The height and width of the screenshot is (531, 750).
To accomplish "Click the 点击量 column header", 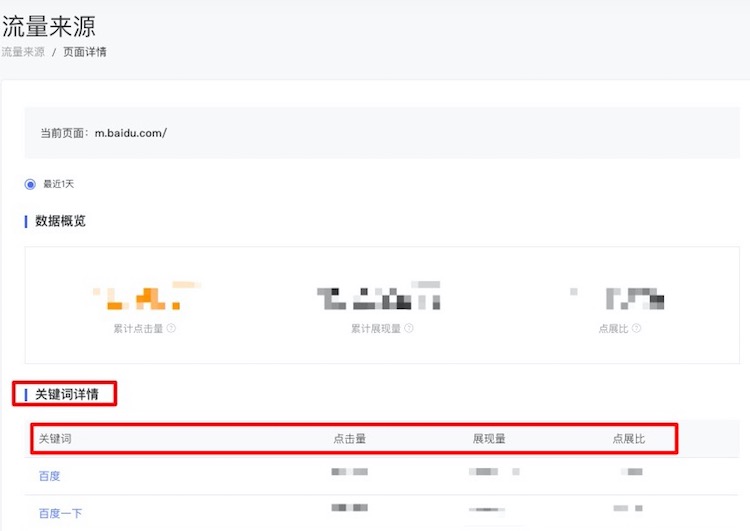I will click(x=349, y=439).
